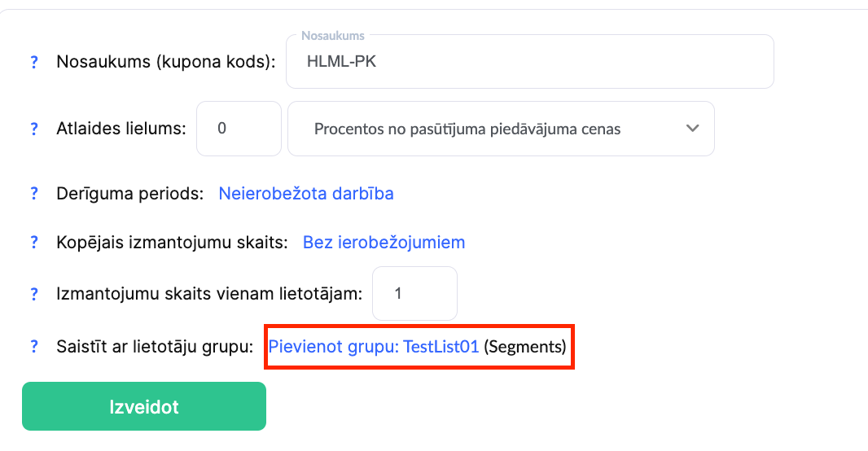Click the Pievienot grupu: TestList01 link
This screenshot has height=451, width=868.
(x=374, y=347)
